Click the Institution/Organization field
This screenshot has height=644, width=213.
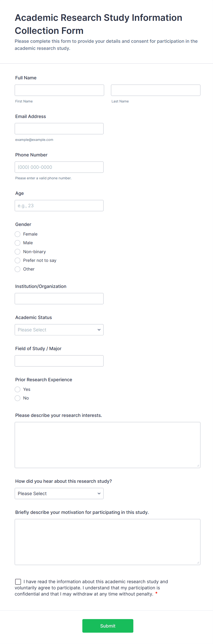coord(59,299)
